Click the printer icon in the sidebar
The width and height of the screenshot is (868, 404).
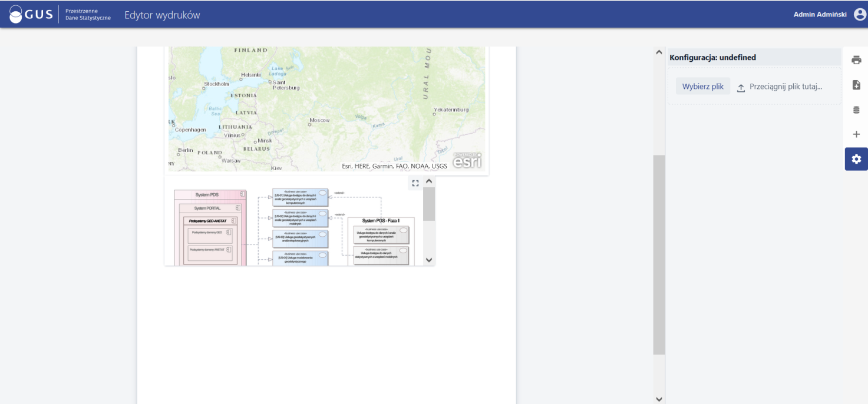pos(856,60)
